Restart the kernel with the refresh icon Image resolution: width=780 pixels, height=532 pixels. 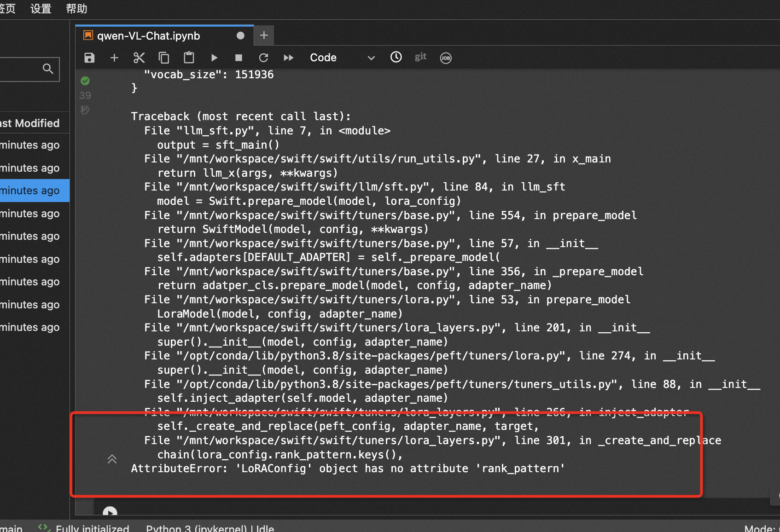(x=263, y=58)
